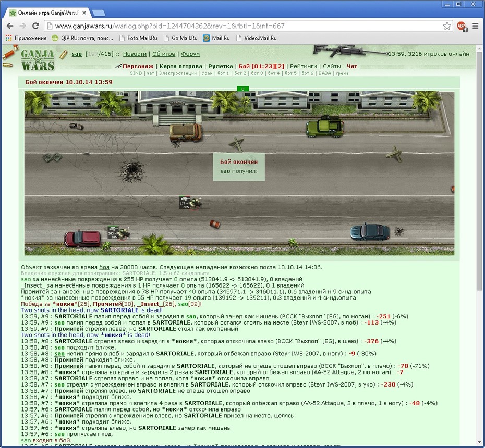Open the QIP.RU bookmark
Viewport: 485px width, 448px height.
(82, 38)
